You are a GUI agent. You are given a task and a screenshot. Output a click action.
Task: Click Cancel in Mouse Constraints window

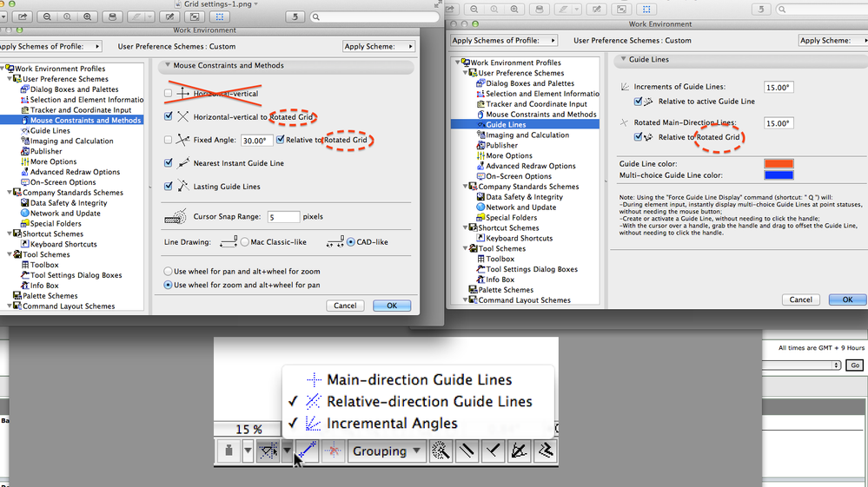coord(345,306)
